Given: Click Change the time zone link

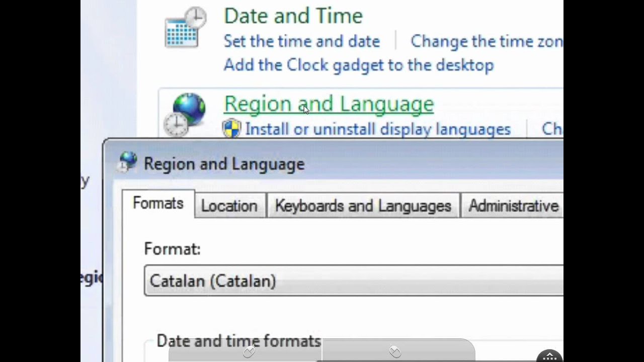Looking at the screenshot, I should [486, 41].
